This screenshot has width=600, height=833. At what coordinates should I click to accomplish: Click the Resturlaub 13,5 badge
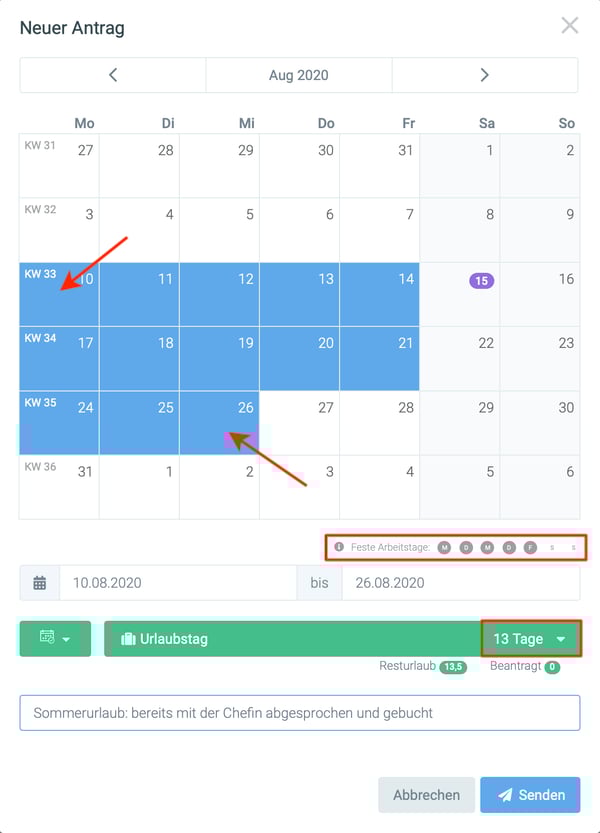(453, 667)
